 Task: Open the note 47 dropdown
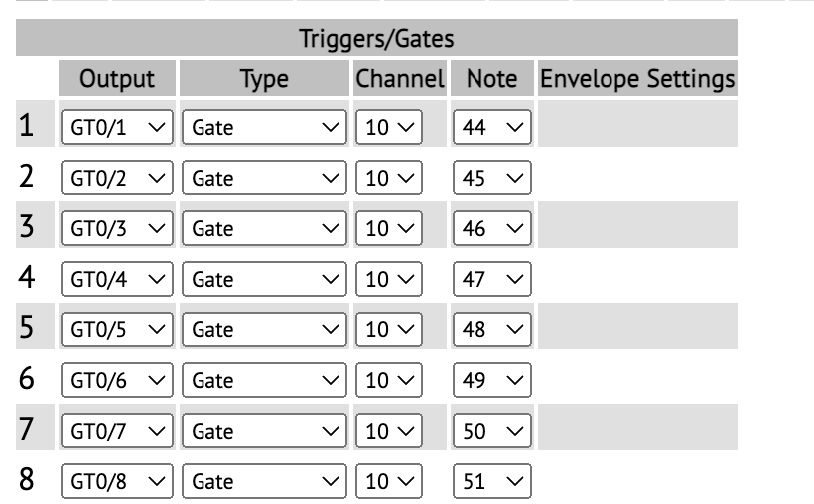point(492,280)
